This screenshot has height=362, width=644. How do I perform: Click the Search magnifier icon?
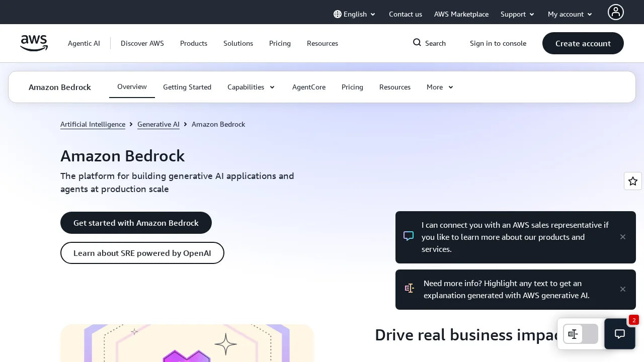pos(417,43)
